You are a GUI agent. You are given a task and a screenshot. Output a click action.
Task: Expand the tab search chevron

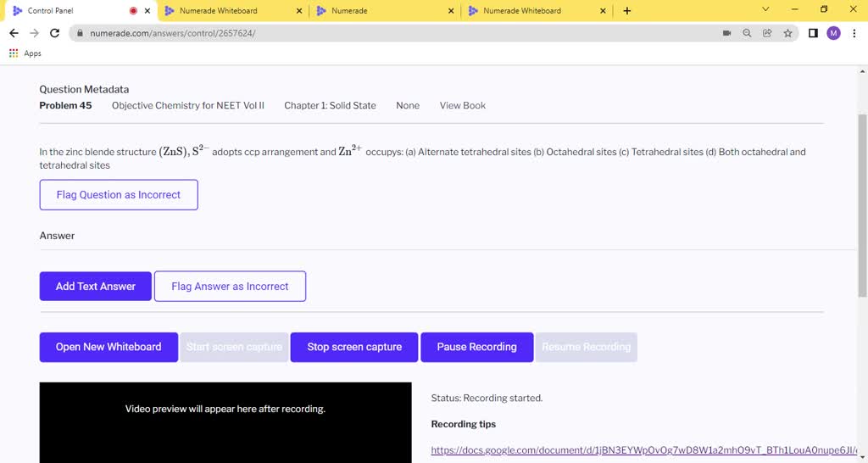[765, 10]
